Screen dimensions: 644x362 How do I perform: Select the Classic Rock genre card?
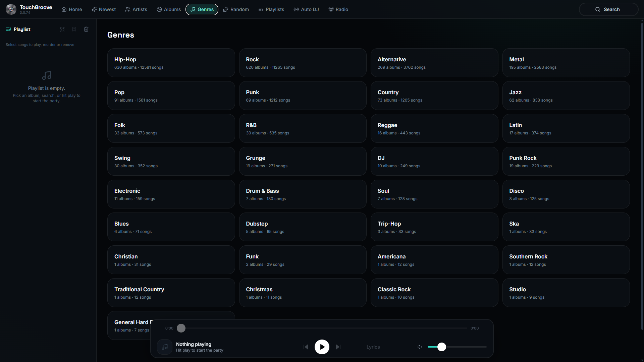pos(434,293)
